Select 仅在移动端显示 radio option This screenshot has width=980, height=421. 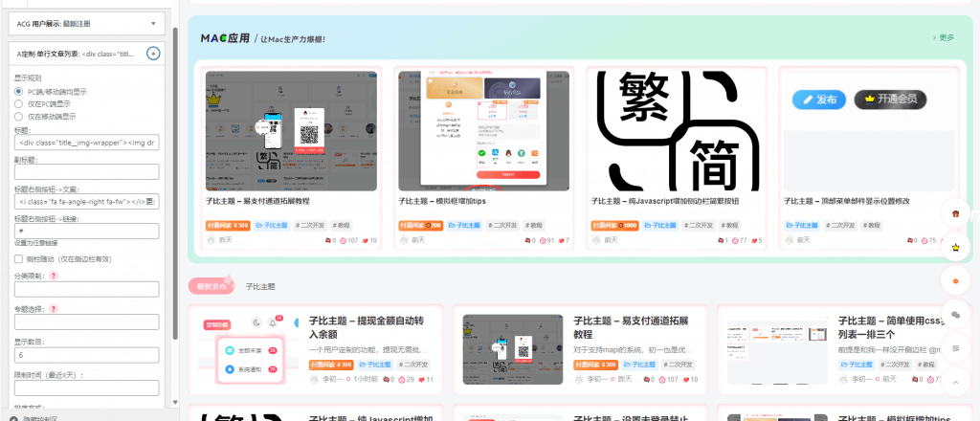click(19, 116)
